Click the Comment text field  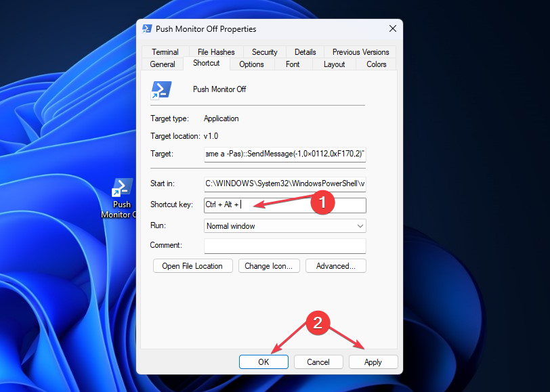coord(284,246)
